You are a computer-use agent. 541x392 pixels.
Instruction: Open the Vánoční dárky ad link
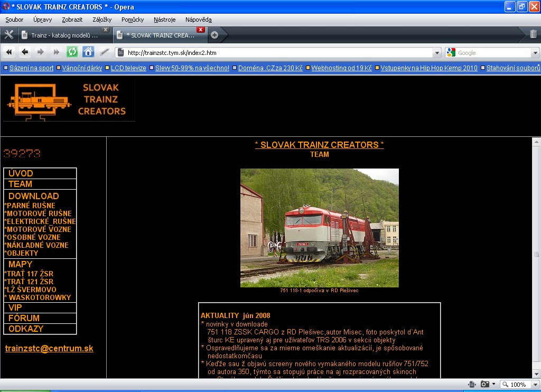click(x=82, y=68)
